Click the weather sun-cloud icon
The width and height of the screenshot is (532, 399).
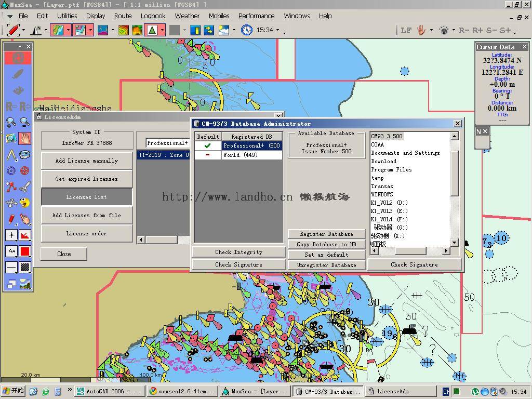224,30
